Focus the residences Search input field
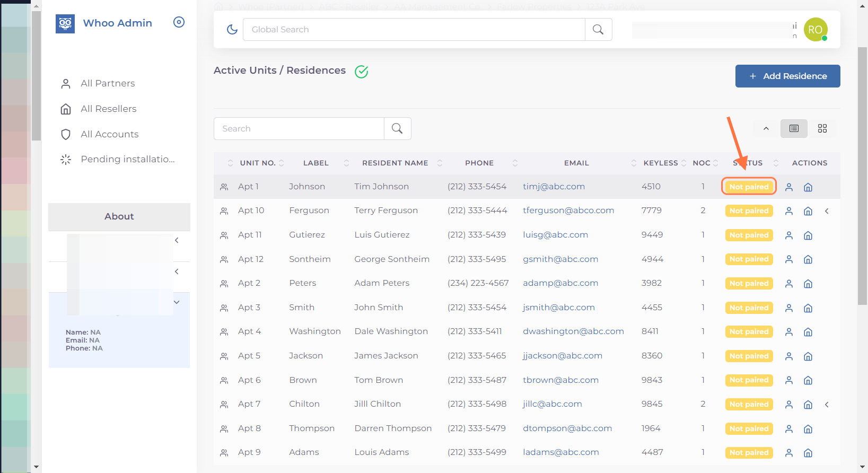The height and width of the screenshot is (473, 868). tap(299, 128)
